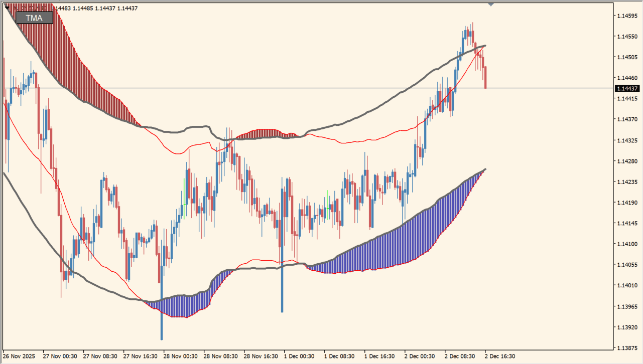This screenshot has height=364, width=643.
Task: Toggle the TMA indicator button
Action: (34, 18)
